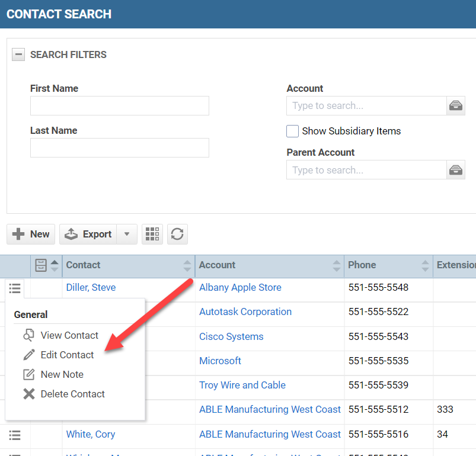Screen dimensions: 476x456
Task: Click phone number 551-555-5548
Action: pyautogui.click(x=378, y=287)
